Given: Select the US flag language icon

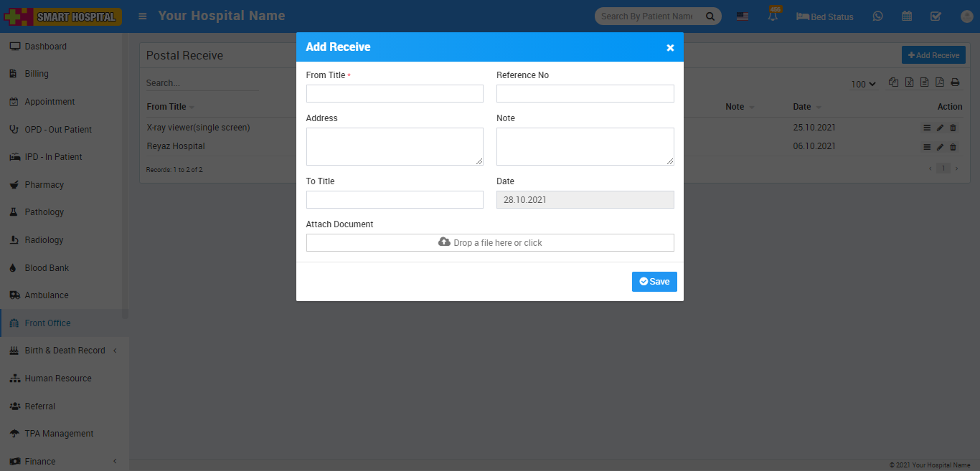Looking at the screenshot, I should tap(743, 16).
